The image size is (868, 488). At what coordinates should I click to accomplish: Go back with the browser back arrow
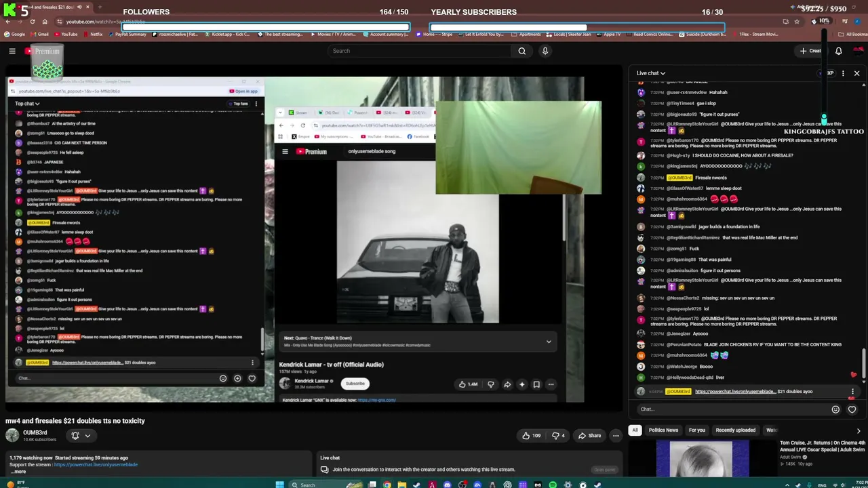pos(8,22)
